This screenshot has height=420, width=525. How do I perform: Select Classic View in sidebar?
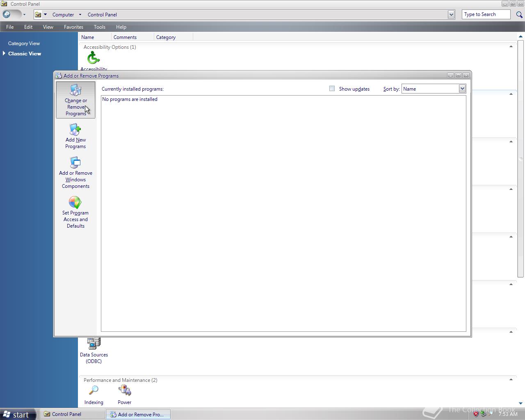point(25,53)
